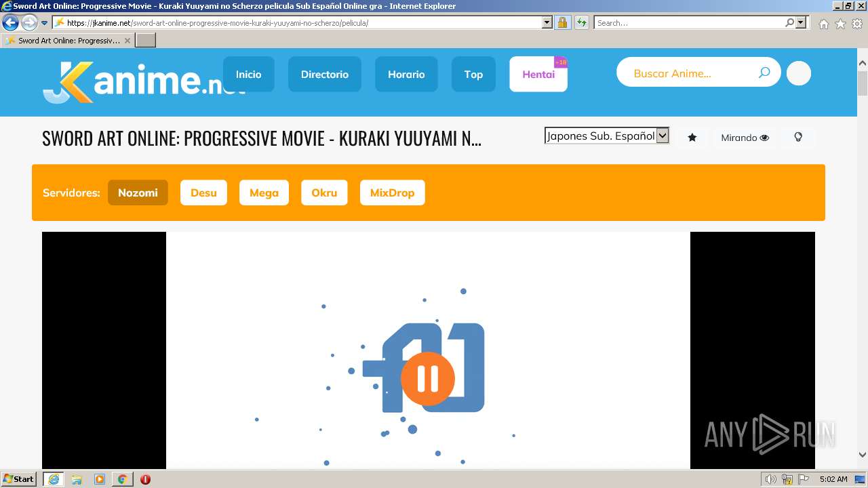The image size is (868, 488).
Task: Open the Top menu item
Action: [x=473, y=75]
